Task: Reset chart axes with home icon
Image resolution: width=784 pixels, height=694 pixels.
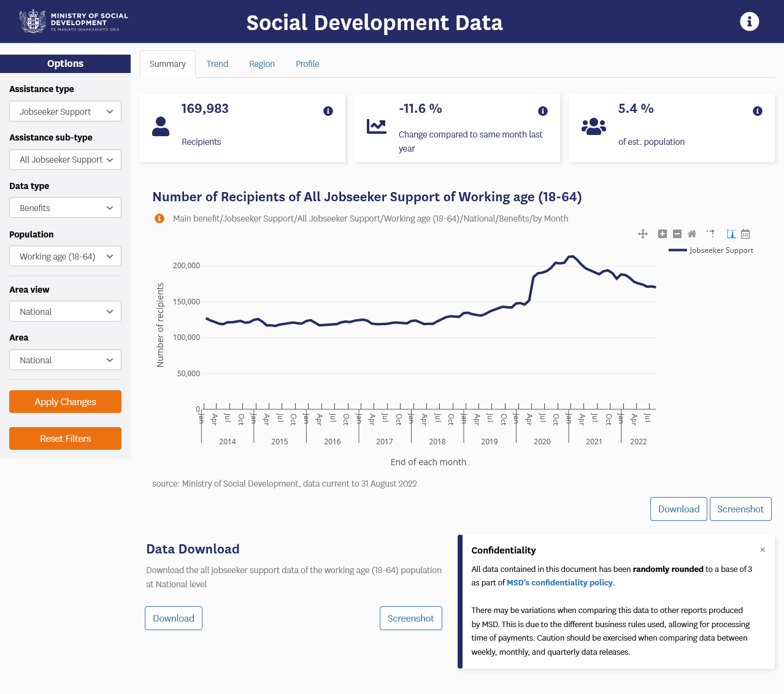Action: [692, 234]
